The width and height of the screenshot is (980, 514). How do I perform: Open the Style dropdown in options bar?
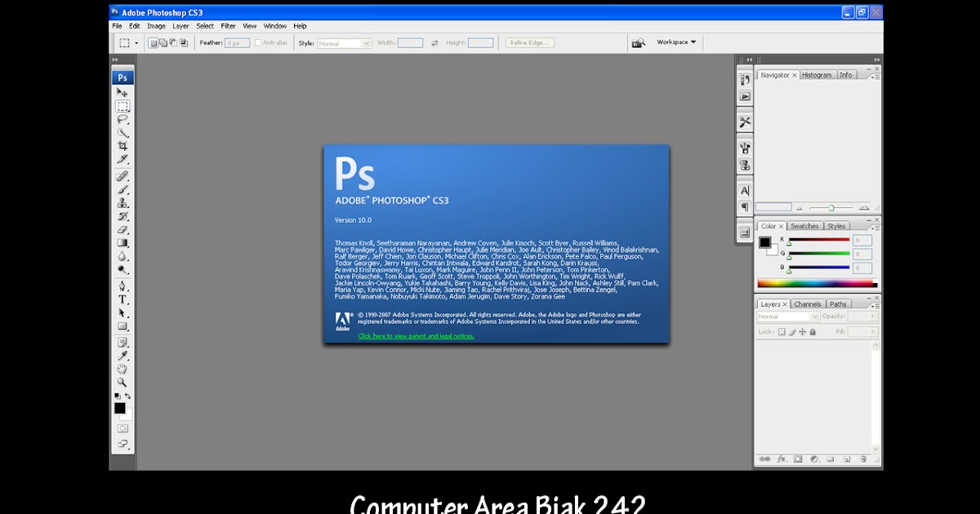tap(344, 43)
